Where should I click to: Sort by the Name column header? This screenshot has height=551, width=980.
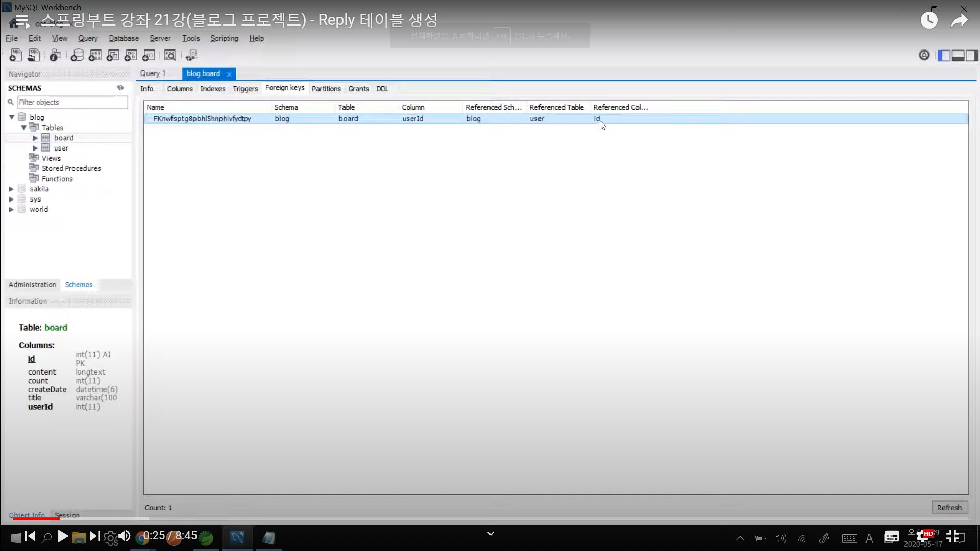pyautogui.click(x=207, y=107)
